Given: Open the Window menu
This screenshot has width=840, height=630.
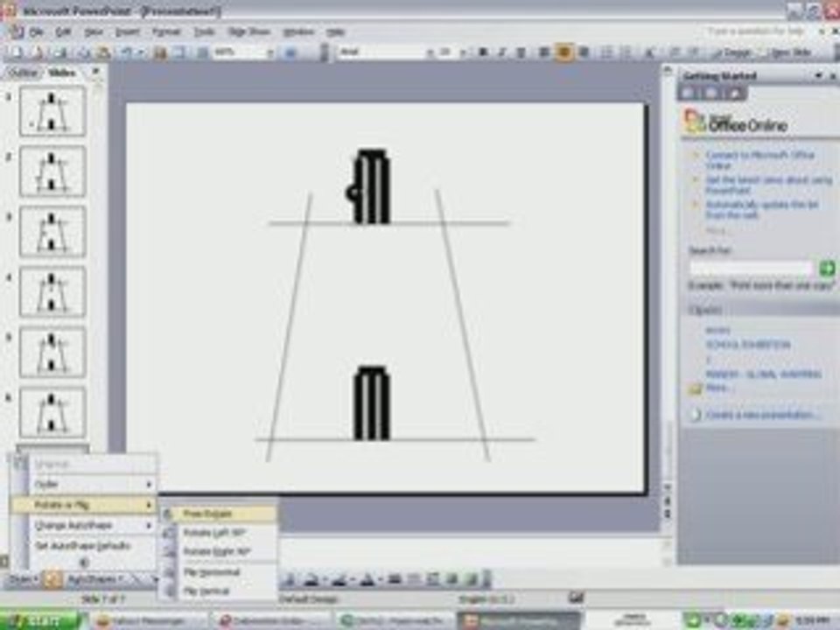Looking at the screenshot, I should tap(298, 32).
